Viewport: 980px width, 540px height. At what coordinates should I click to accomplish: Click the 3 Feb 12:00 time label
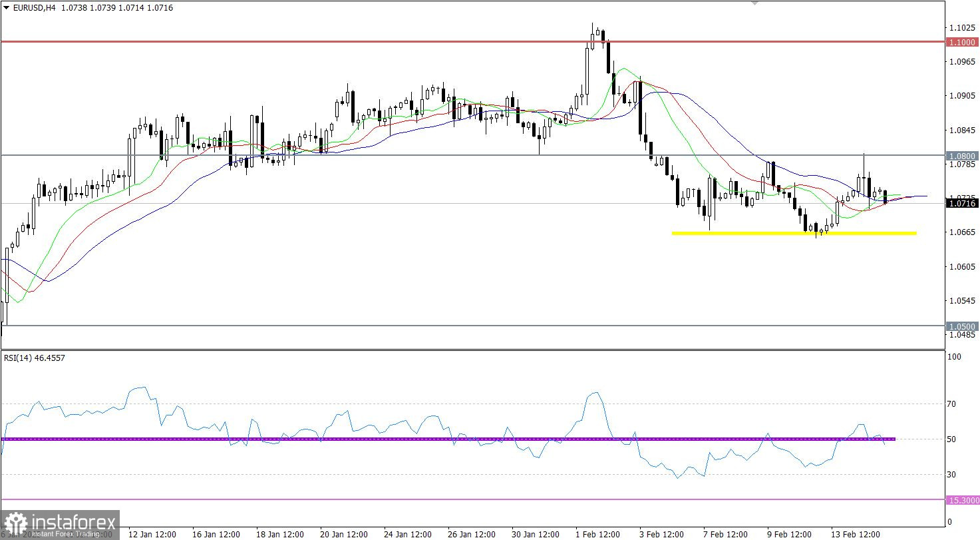661,535
